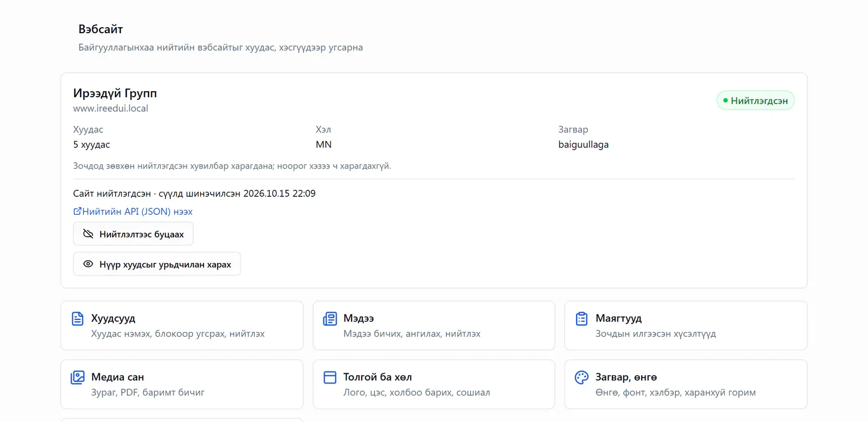This screenshot has width=868, height=422.
Task: Click the Зочдын илгээсэн хүсэлтүүд description
Action: click(656, 334)
